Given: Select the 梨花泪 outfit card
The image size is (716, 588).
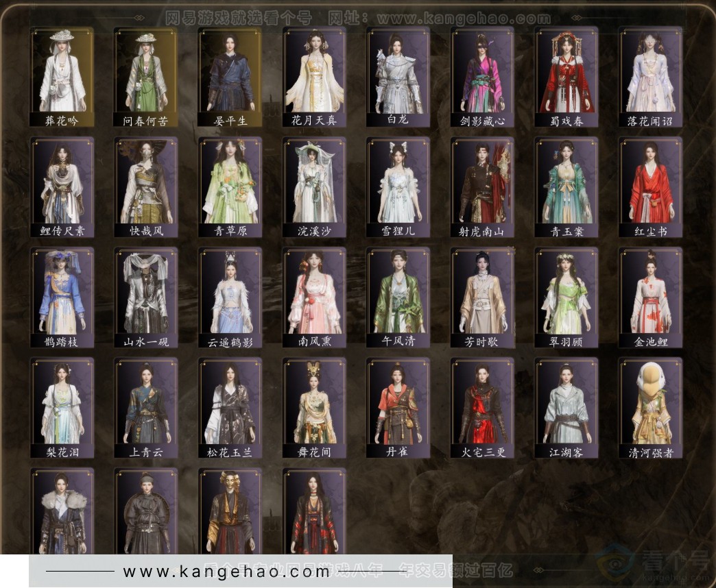Looking at the screenshot, I should pyautogui.click(x=62, y=408).
